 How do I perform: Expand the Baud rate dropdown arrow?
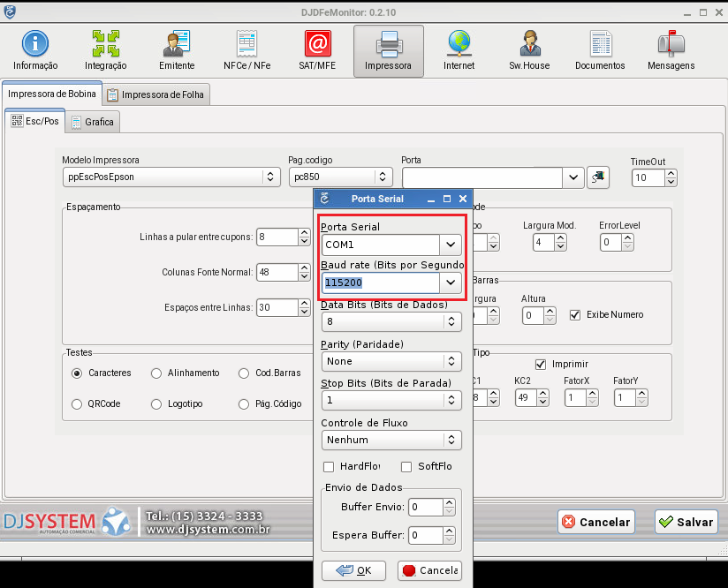tap(451, 283)
